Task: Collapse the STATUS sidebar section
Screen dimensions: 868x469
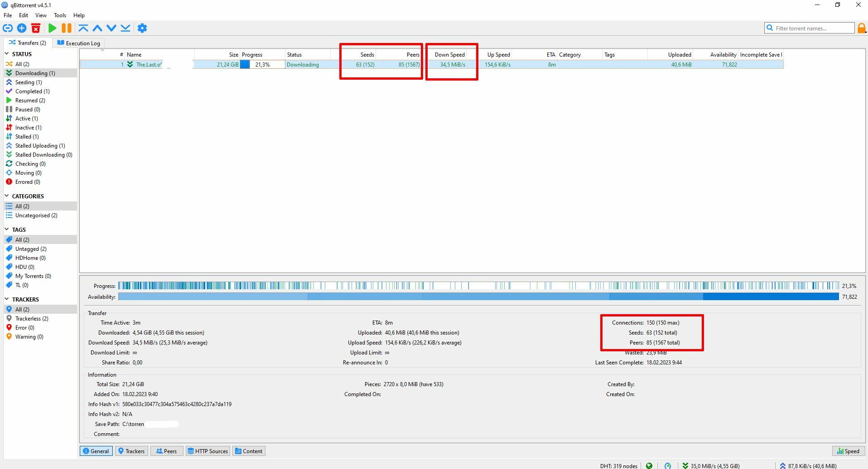Action: [7, 54]
